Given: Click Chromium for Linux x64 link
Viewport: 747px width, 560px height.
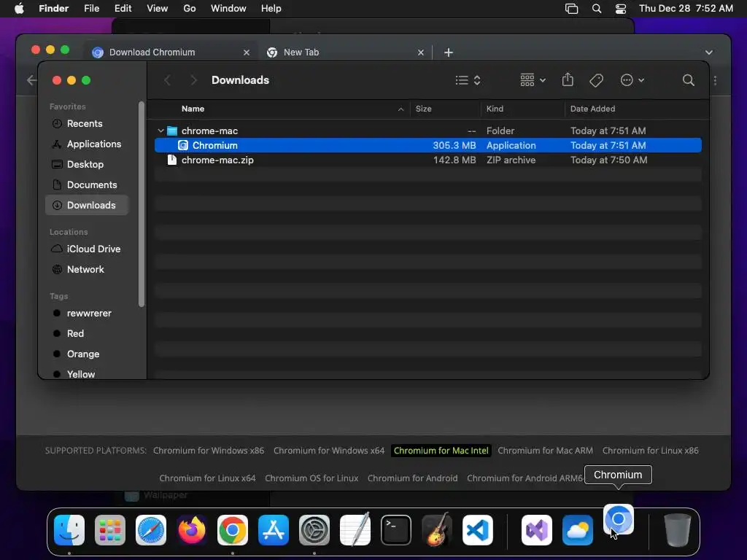Looking at the screenshot, I should coord(207,478).
